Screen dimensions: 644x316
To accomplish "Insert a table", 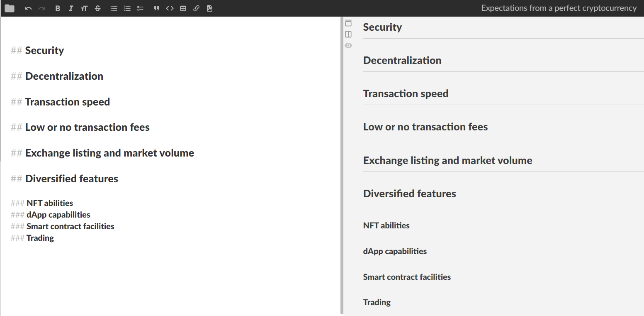I will 183,8.
